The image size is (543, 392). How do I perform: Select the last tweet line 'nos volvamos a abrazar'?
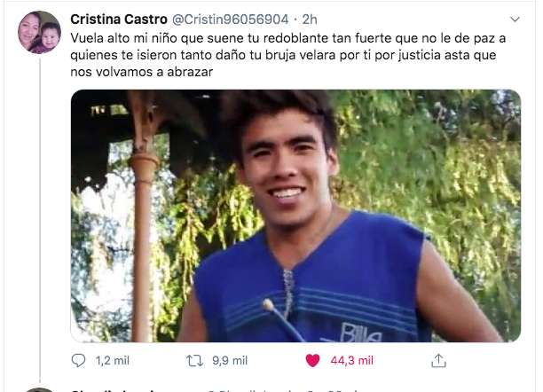142,72
